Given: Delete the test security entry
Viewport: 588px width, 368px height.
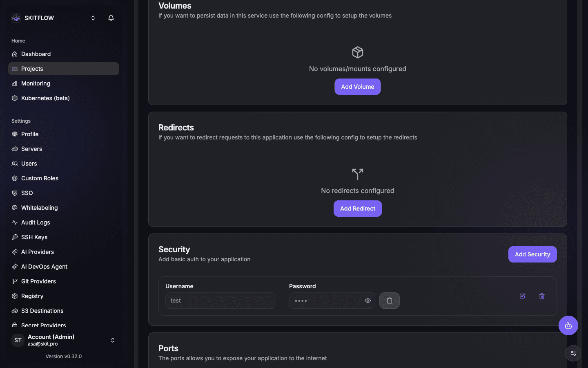Looking at the screenshot, I should [x=542, y=296].
